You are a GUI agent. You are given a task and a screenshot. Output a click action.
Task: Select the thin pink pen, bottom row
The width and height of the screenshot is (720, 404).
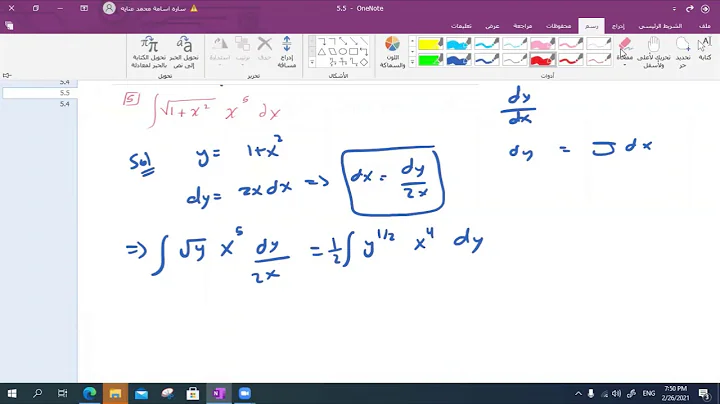click(x=599, y=60)
